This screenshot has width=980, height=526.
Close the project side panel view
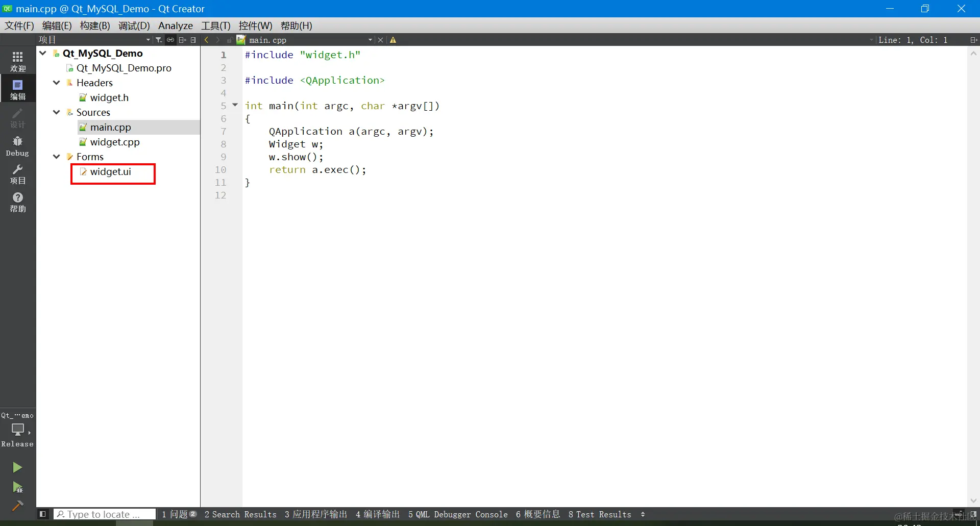click(x=193, y=40)
